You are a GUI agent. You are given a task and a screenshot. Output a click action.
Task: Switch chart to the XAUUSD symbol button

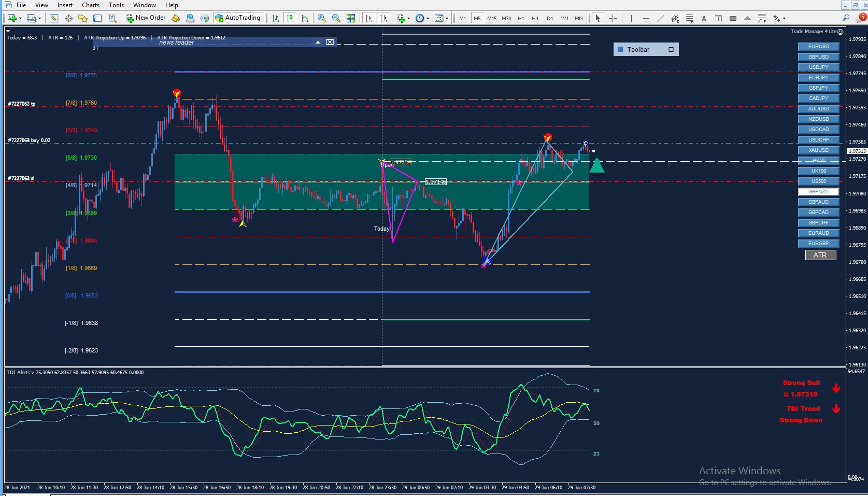818,150
